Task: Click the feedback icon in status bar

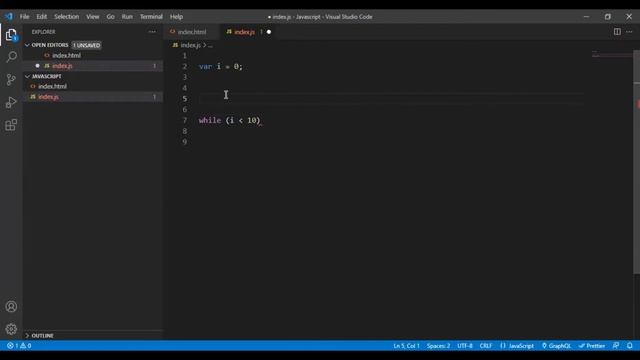Action: point(616,346)
